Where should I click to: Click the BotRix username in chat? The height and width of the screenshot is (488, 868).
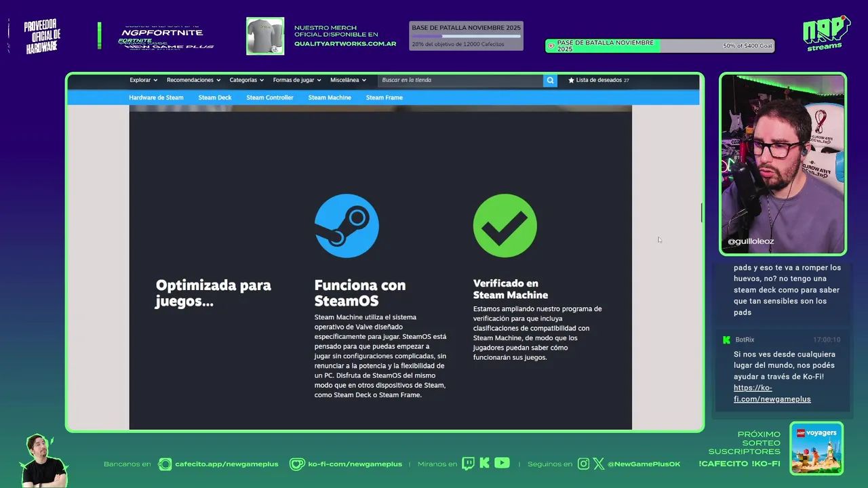[745, 340]
